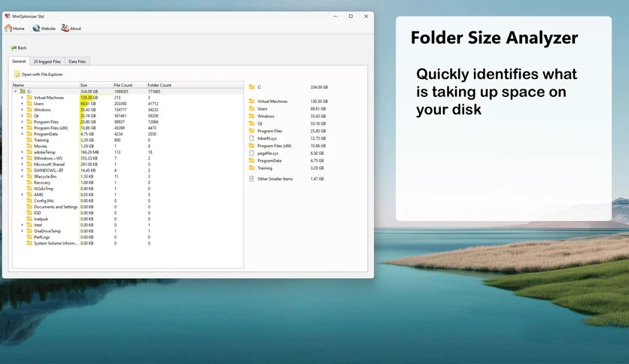Select the W2xExTmp folder row
Viewport: 629px width, 364px height.
click(128, 189)
